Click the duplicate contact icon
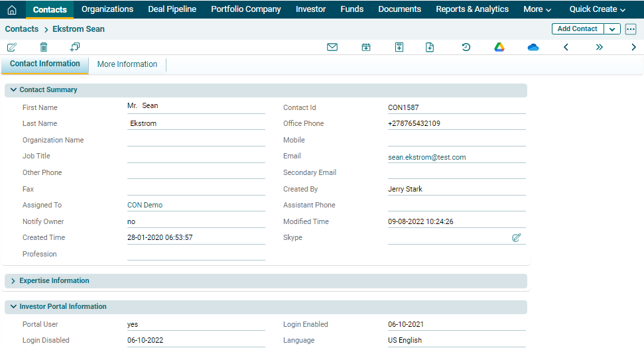This screenshot has width=644, height=350. pyautogui.click(x=75, y=47)
